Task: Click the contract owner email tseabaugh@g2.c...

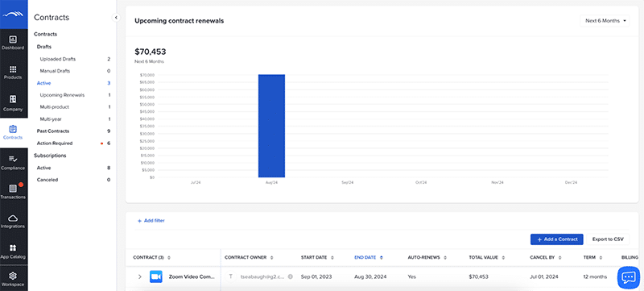Action: (x=262, y=276)
